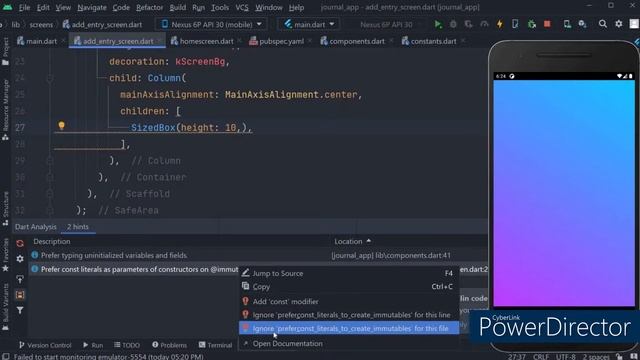The width and height of the screenshot is (640, 360).
Task: Collapse fold marker at line 30 Container end
Action: point(50,177)
